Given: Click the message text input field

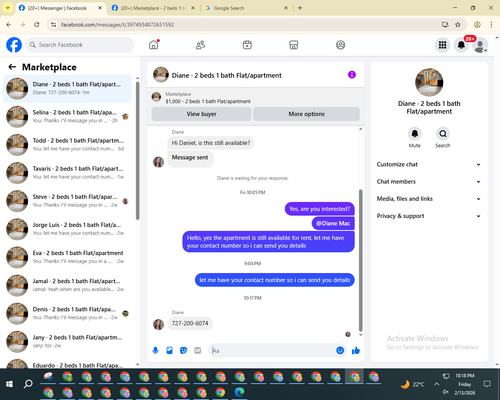Looking at the screenshot, I should [272, 350].
